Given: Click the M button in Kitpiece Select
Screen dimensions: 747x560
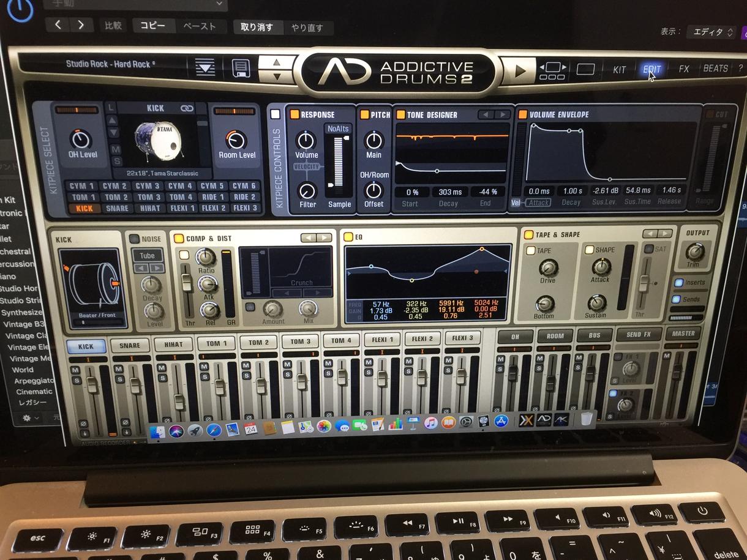Looking at the screenshot, I should point(116,149).
